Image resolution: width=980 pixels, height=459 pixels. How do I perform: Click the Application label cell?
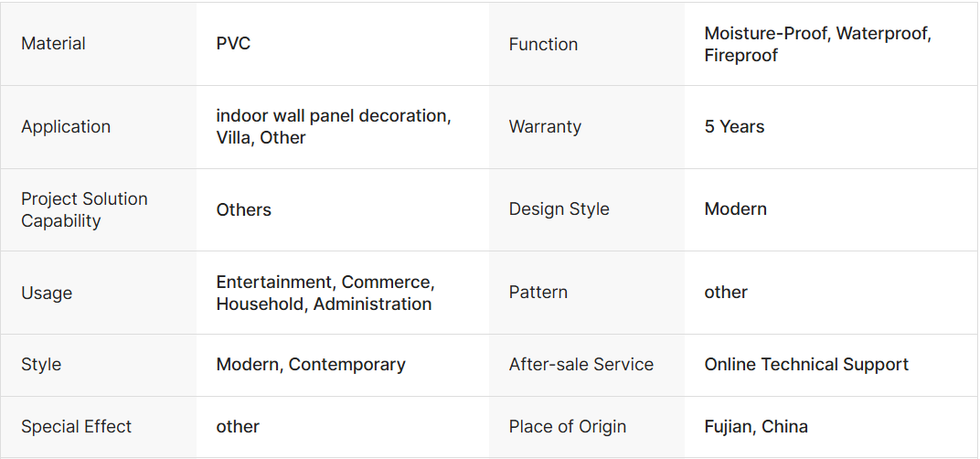(66, 127)
